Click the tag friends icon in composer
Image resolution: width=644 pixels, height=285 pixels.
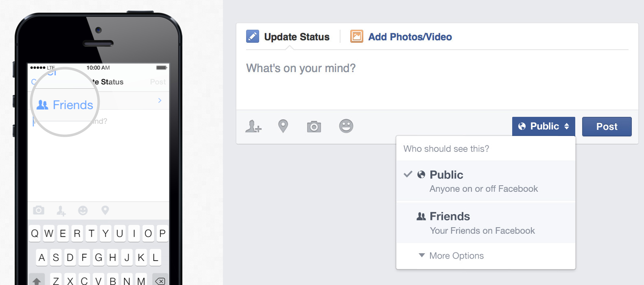(x=253, y=127)
